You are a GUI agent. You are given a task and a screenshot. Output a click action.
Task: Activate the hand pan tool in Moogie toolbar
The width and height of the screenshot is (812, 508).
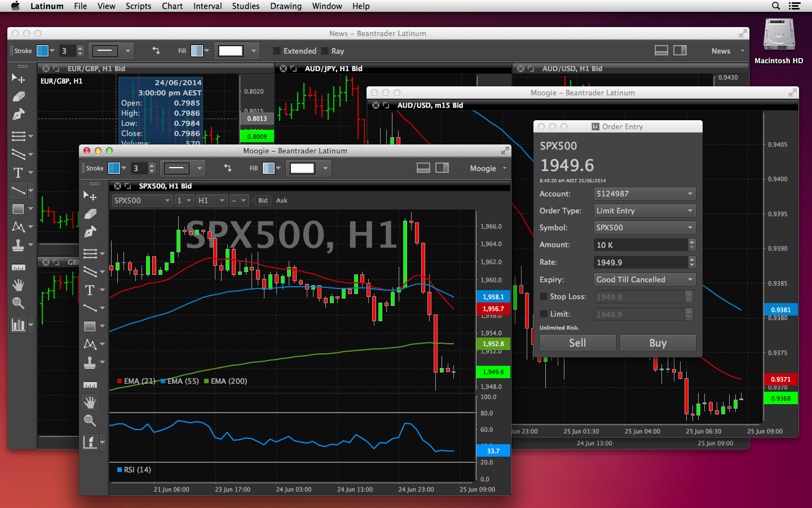coord(90,402)
